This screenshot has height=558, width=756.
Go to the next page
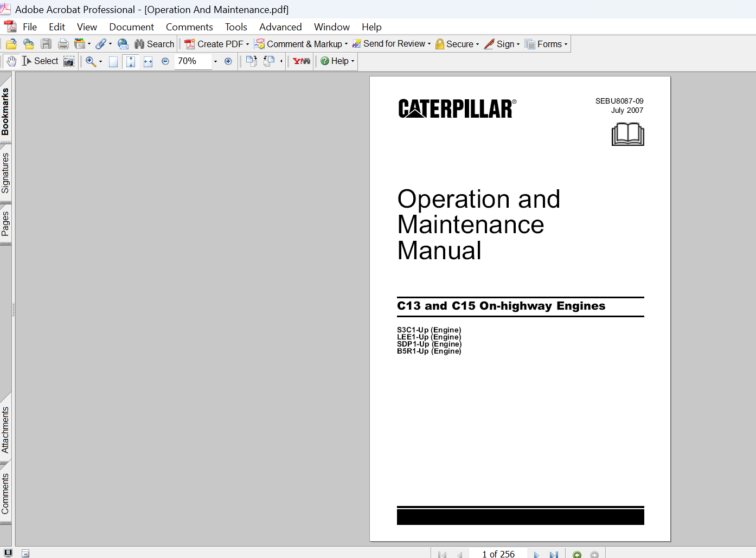coord(536,554)
